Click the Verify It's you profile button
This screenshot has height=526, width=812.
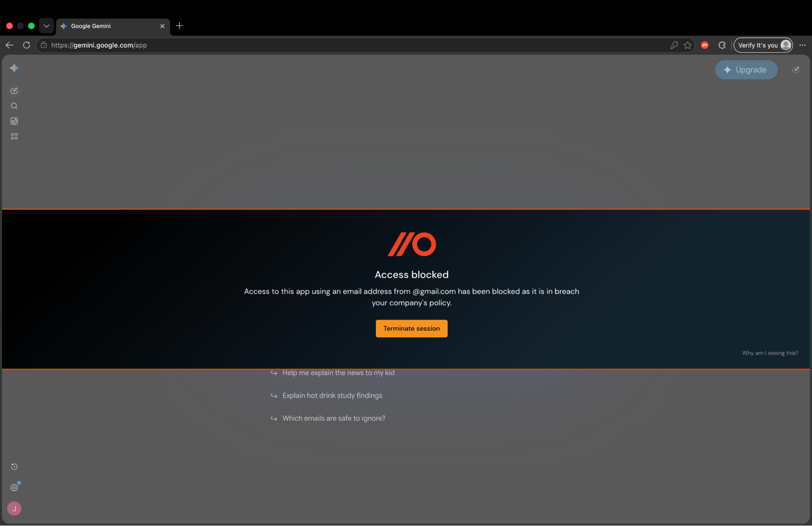(x=763, y=45)
